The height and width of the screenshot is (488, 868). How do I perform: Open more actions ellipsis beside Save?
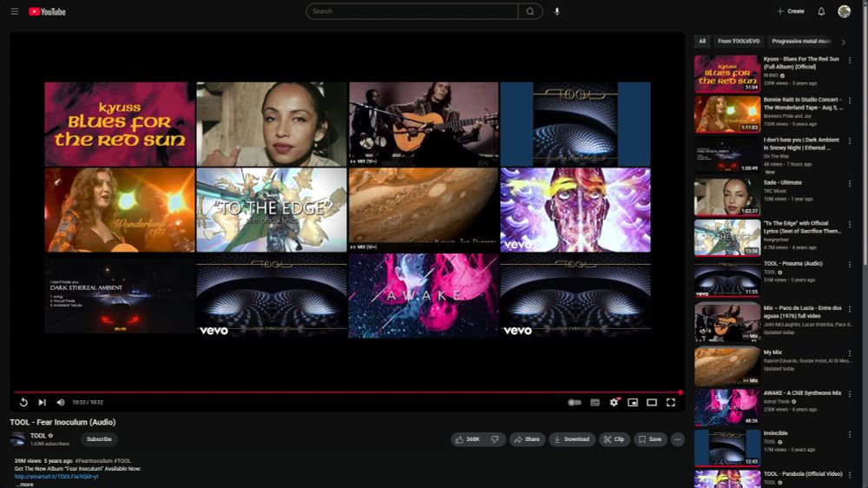(x=678, y=439)
